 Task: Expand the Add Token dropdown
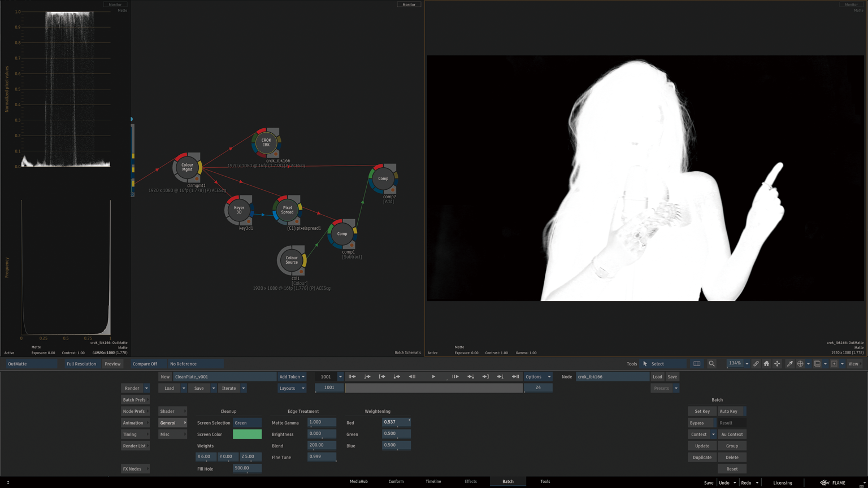[292, 377]
